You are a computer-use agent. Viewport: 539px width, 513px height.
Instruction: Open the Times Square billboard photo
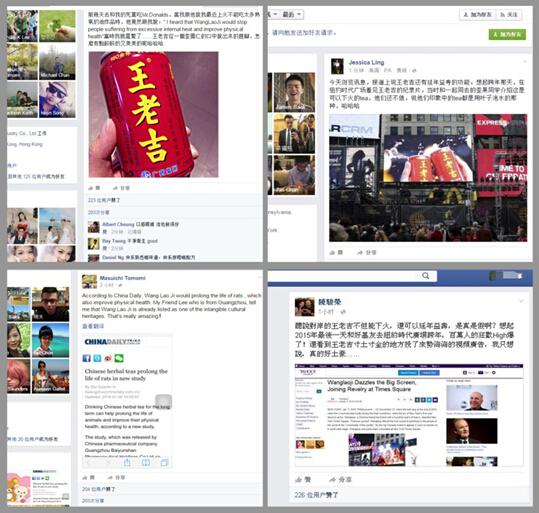click(428, 178)
